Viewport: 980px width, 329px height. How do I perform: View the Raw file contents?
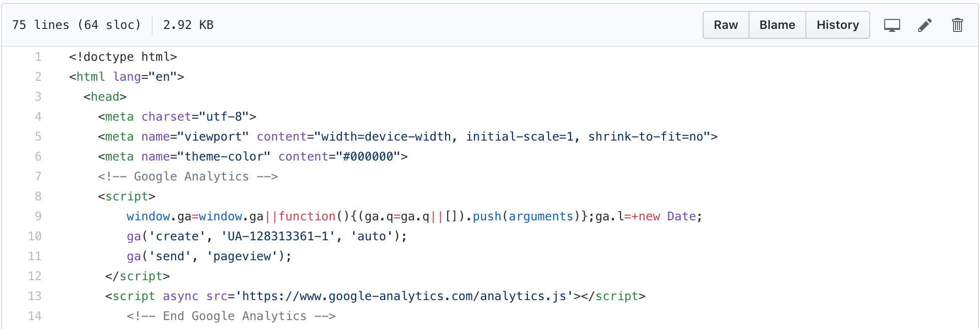pyautogui.click(x=726, y=25)
